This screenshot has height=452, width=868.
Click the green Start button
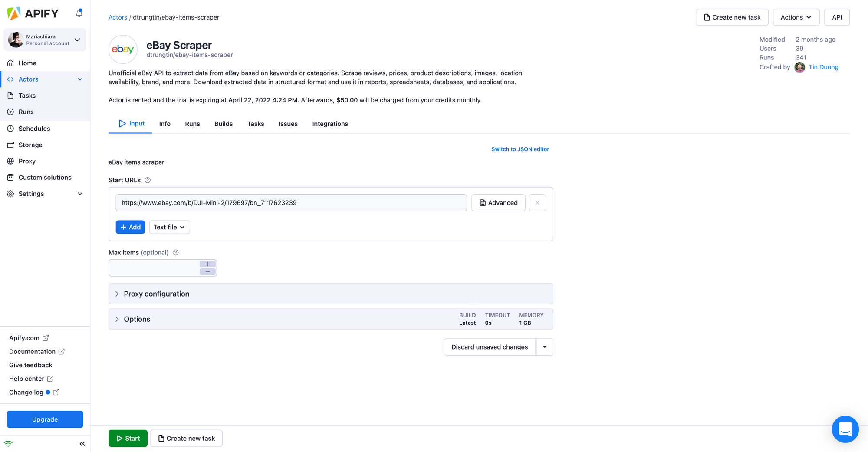tap(128, 439)
